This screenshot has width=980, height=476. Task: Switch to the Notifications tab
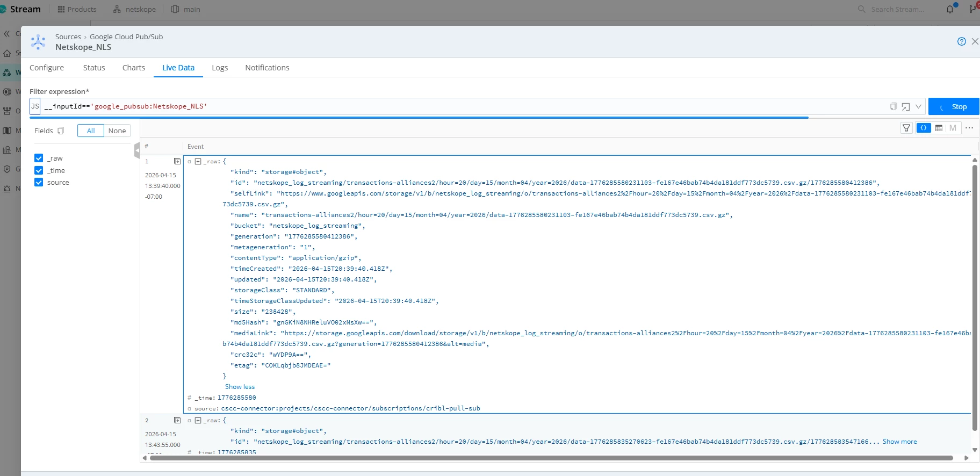point(267,68)
